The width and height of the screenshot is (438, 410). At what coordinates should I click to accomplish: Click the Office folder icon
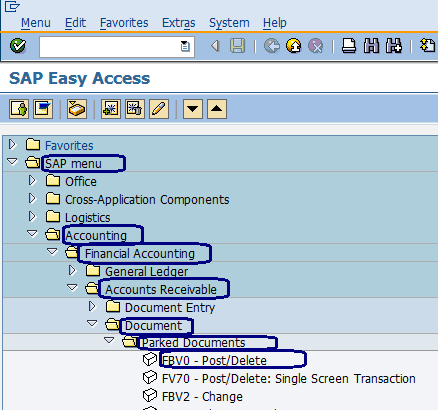(x=53, y=181)
